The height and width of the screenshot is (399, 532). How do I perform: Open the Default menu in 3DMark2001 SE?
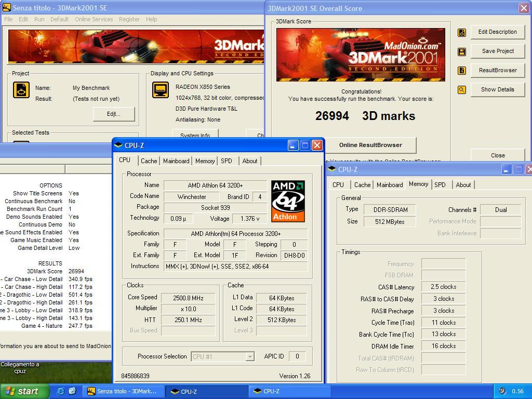(x=59, y=19)
